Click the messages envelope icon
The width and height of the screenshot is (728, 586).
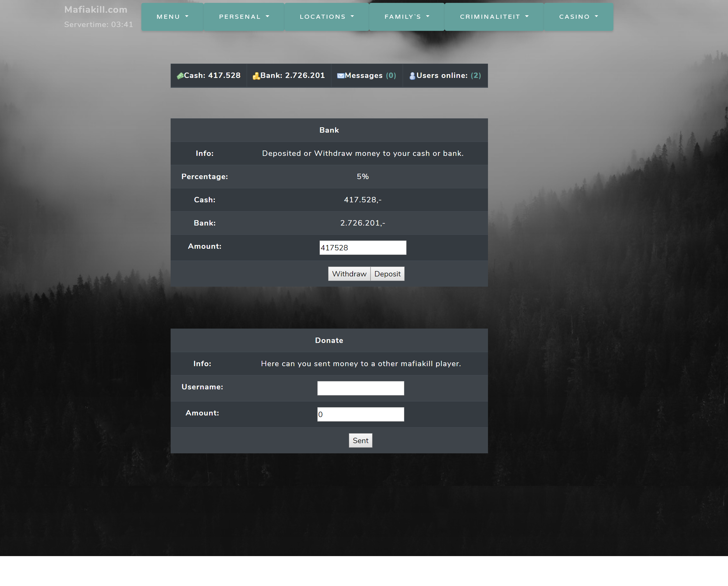point(340,76)
